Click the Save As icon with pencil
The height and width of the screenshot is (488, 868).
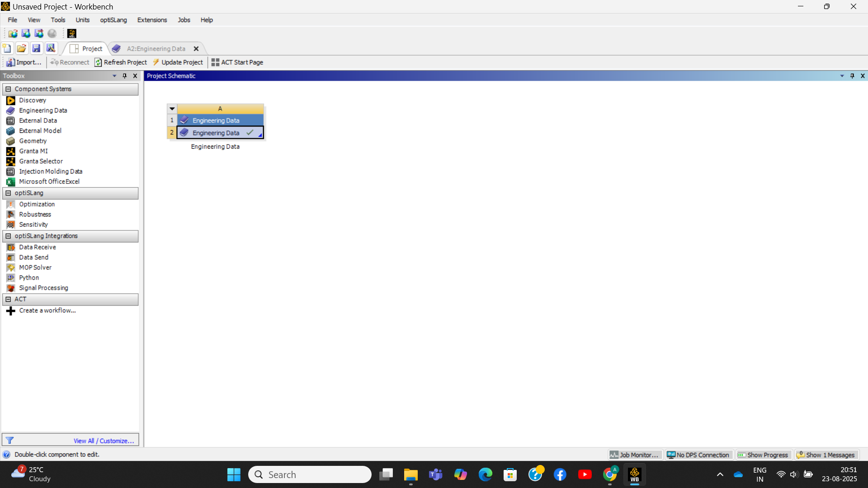click(x=51, y=48)
